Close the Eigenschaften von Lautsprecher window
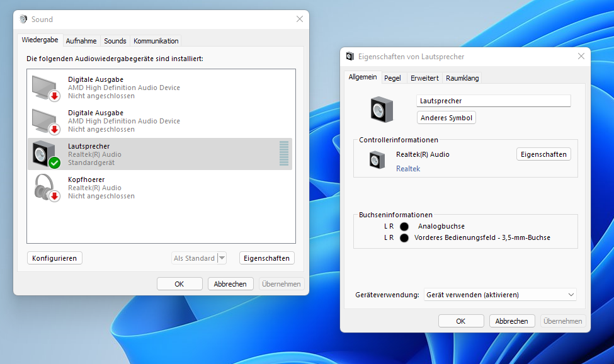The height and width of the screenshot is (364, 614). coord(581,56)
